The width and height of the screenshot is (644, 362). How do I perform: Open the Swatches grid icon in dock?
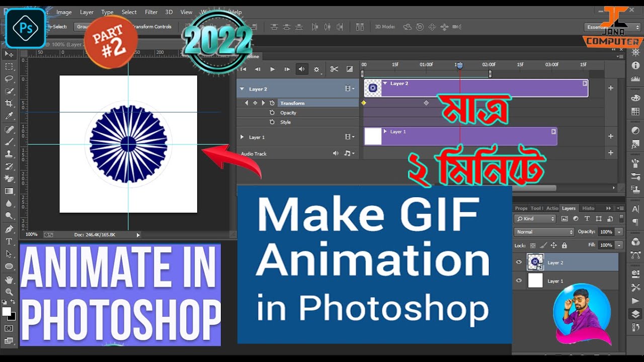pyautogui.click(x=635, y=112)
